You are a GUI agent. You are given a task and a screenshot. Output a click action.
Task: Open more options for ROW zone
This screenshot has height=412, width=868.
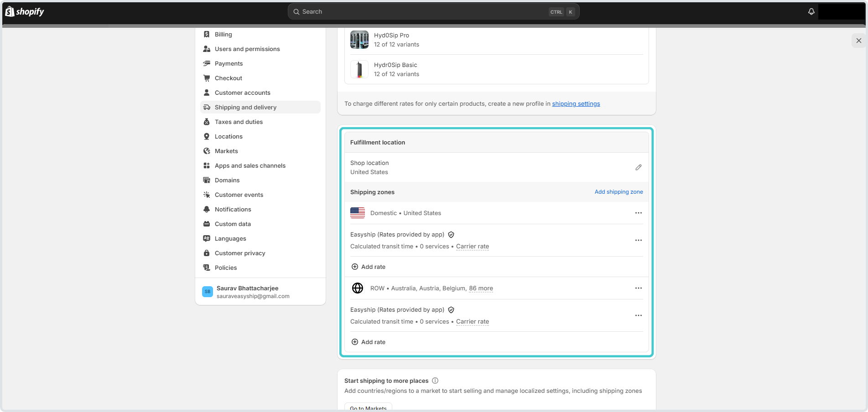639,288
